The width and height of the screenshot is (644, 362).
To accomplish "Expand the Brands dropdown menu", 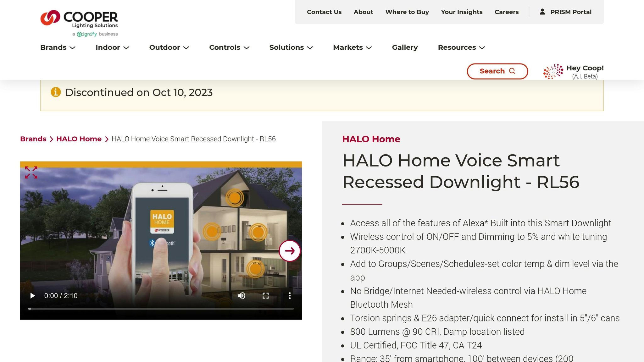I will 58,47.
